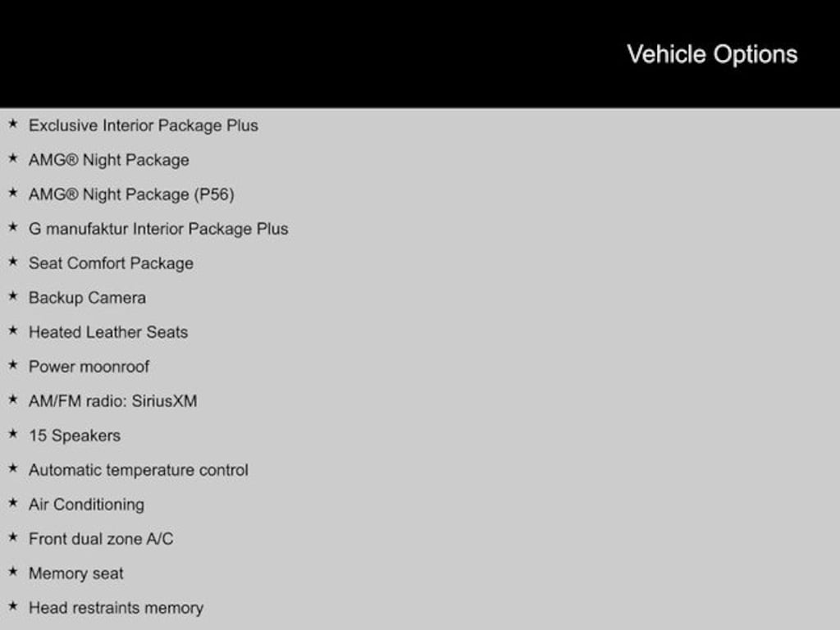This screenshot has width=840, height=630.
Task: Select the AMG® Night Package (P56) entry
Action: coord(131,194)
